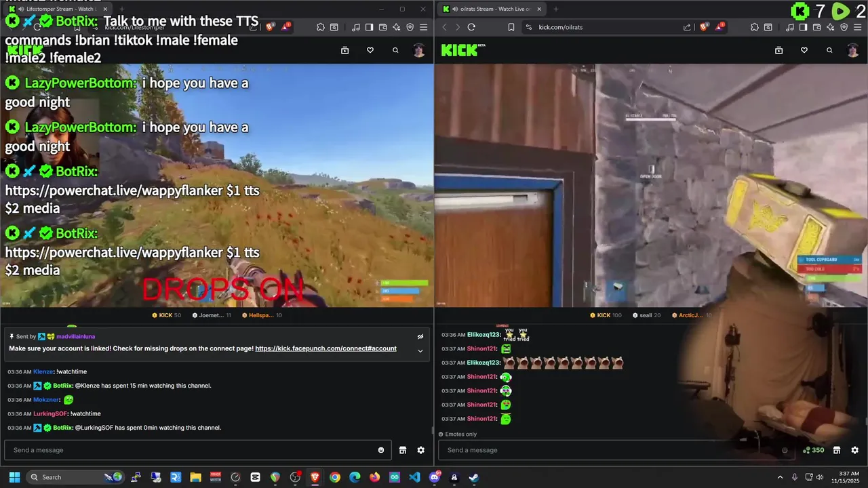Screen dimensions: 868x488
Task: Open Following heart on oilrats Kick header
Action: [x=804, y=50]
